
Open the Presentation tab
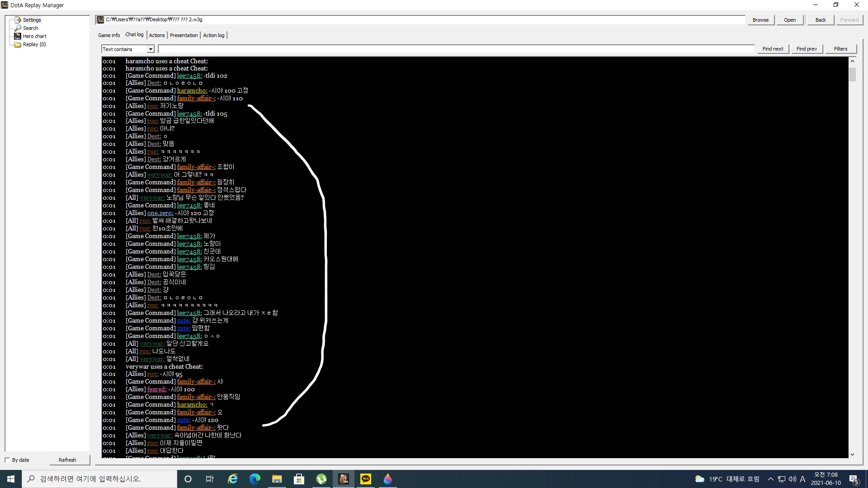pos(183,34)
